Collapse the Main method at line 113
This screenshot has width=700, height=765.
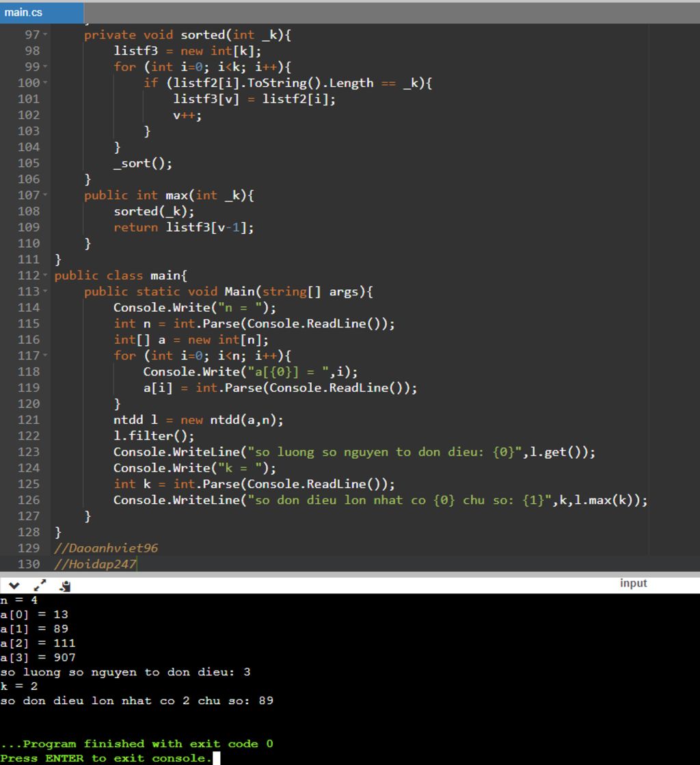point(45,291)
